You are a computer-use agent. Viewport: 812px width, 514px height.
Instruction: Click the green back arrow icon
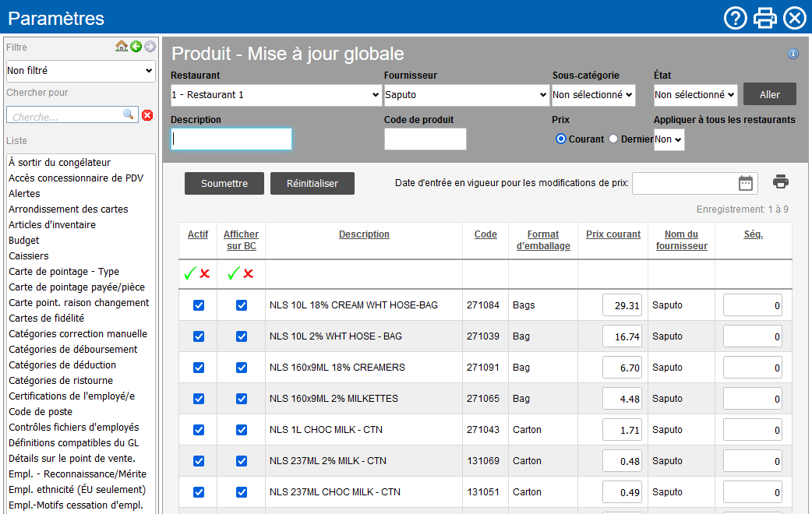[x=136, y=47]
